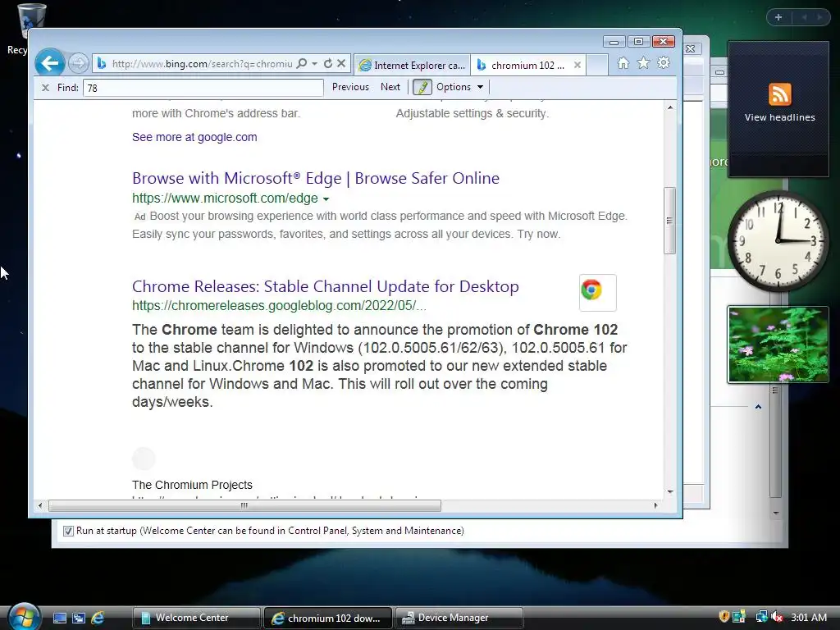Open Favorites with the star icon
The image size is (840, 630).
(x=643, y=63)
